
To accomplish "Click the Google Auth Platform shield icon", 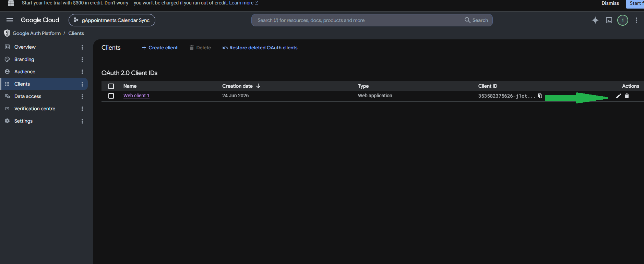I will [7, 33].
